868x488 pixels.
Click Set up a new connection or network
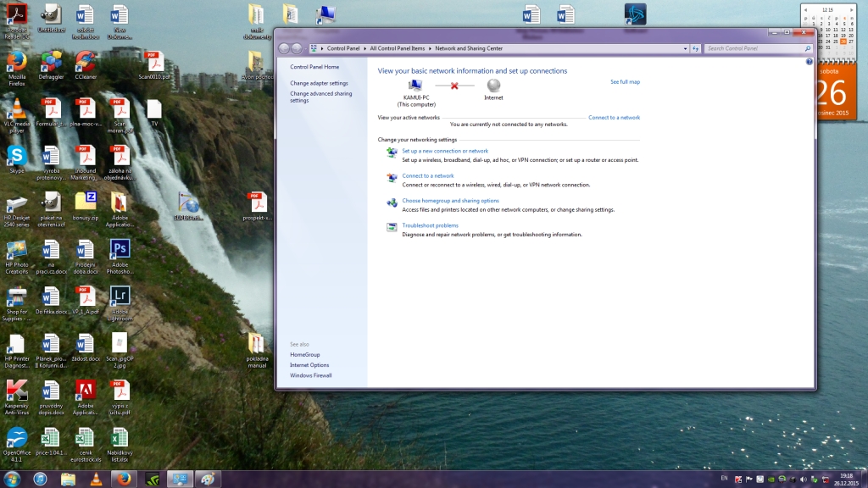point(445,151)
